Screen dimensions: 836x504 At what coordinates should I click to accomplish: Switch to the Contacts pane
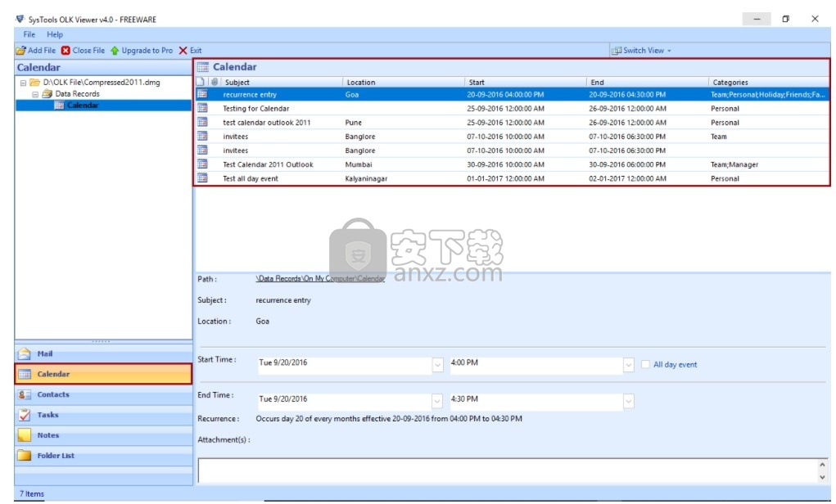pyautogui.click(x=103, y=395)
